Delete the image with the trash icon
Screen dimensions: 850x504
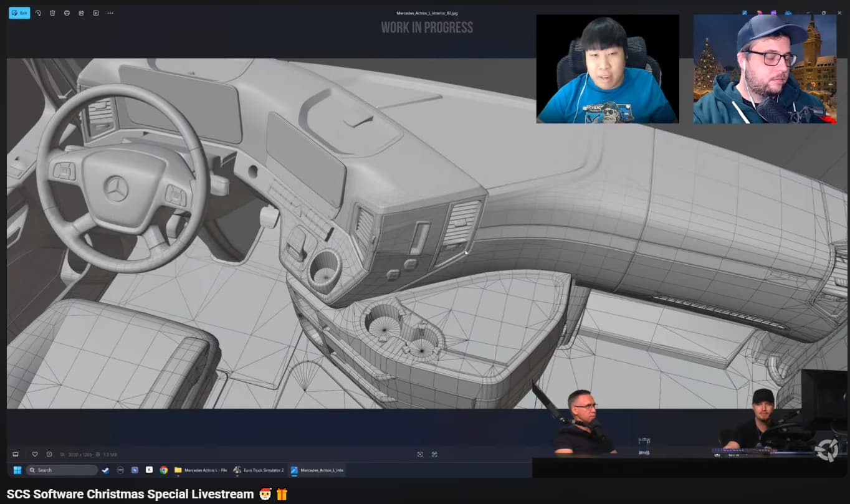(x=52, y=12)
